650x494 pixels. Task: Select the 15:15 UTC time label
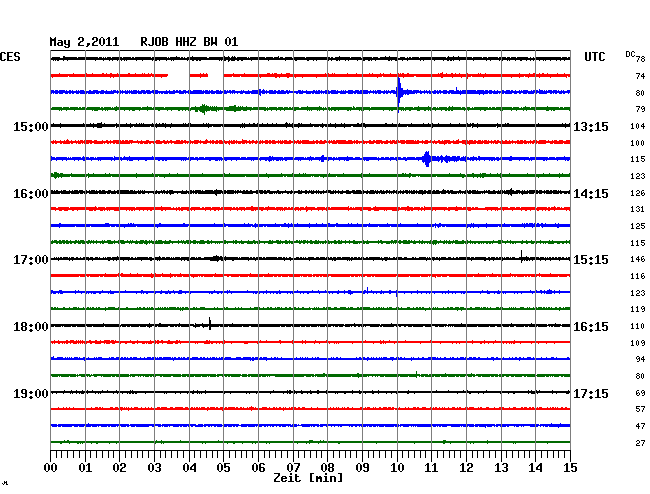point(591,260)
